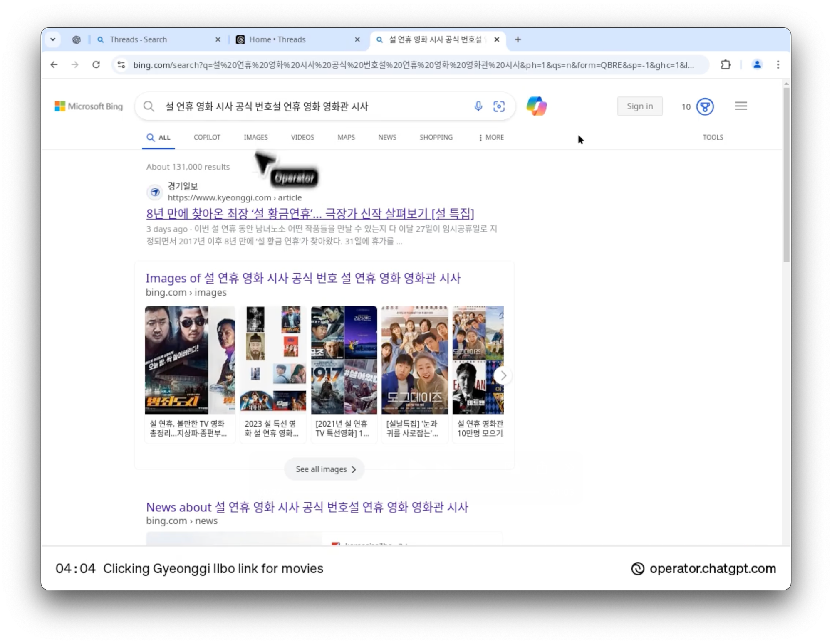Open Chrome three-dot menu
The width and height of the screenshot is (832, 644).
point(778,65)
